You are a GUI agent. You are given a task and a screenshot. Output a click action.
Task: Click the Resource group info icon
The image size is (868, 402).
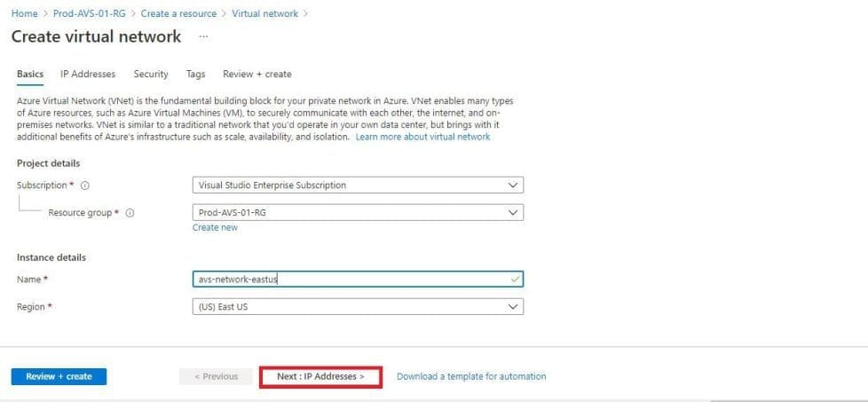(x=130, y=213)
